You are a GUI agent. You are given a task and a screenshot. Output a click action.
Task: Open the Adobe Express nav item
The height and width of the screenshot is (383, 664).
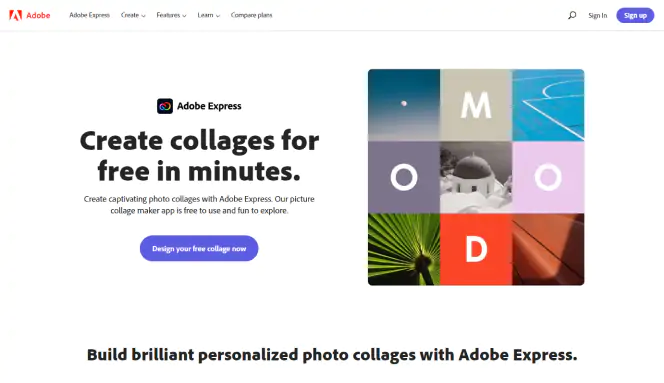[89, 15]
